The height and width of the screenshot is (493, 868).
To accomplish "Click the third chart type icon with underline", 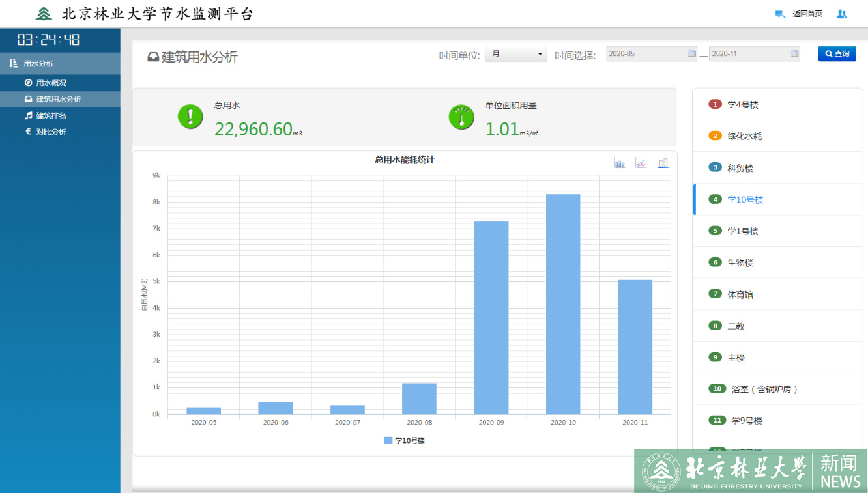I will [663, 163].
